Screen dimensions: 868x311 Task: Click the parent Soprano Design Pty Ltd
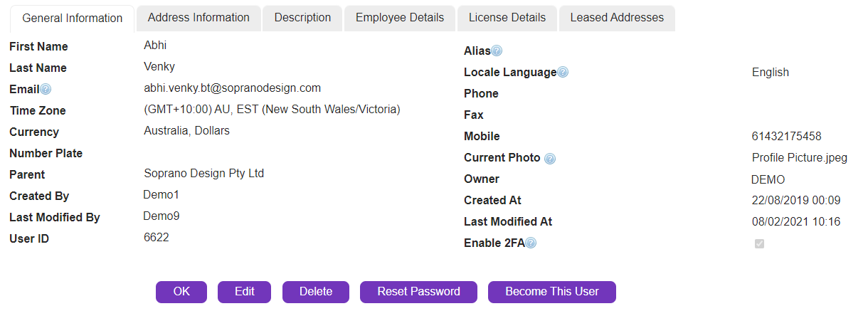204,174
